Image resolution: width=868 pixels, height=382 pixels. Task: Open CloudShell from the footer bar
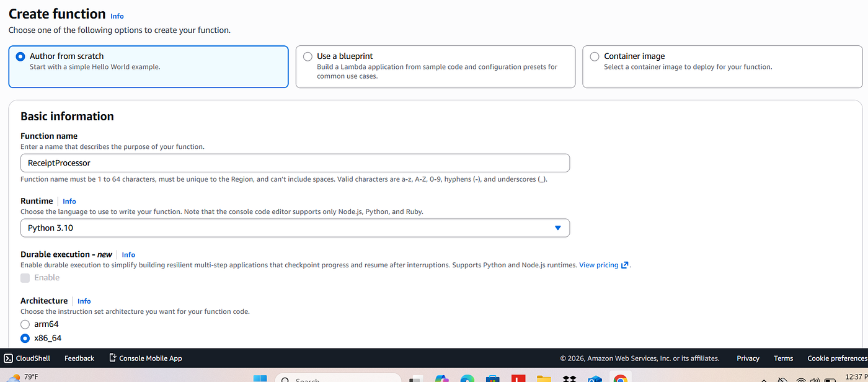(27, 358)
